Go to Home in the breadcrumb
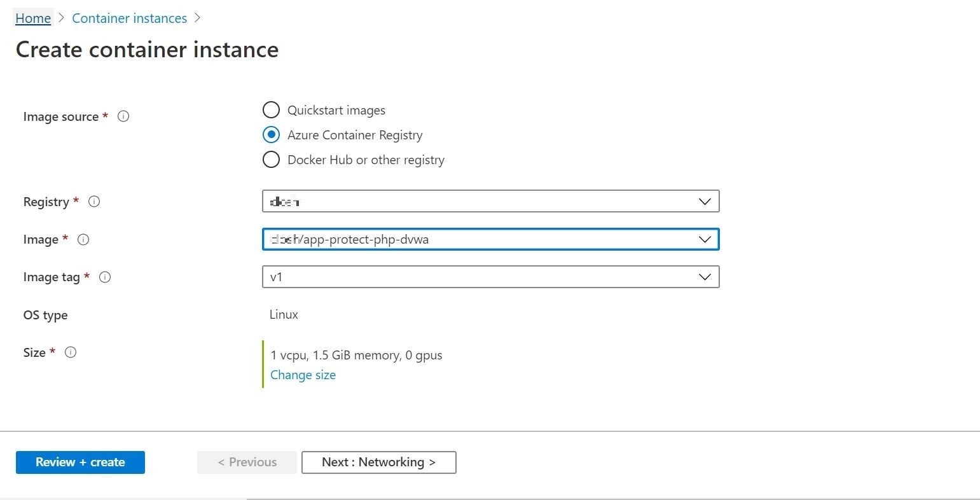980x500 pixels. point(33,18)
